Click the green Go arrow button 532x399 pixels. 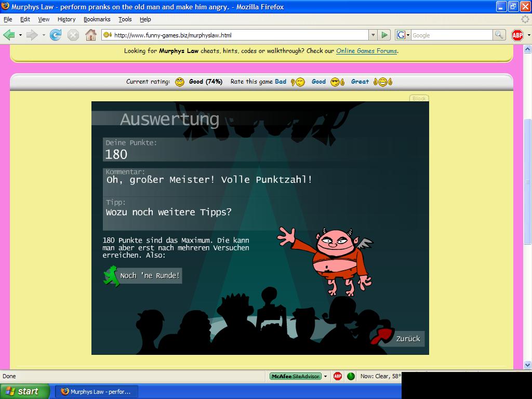(x=384, y=35)
